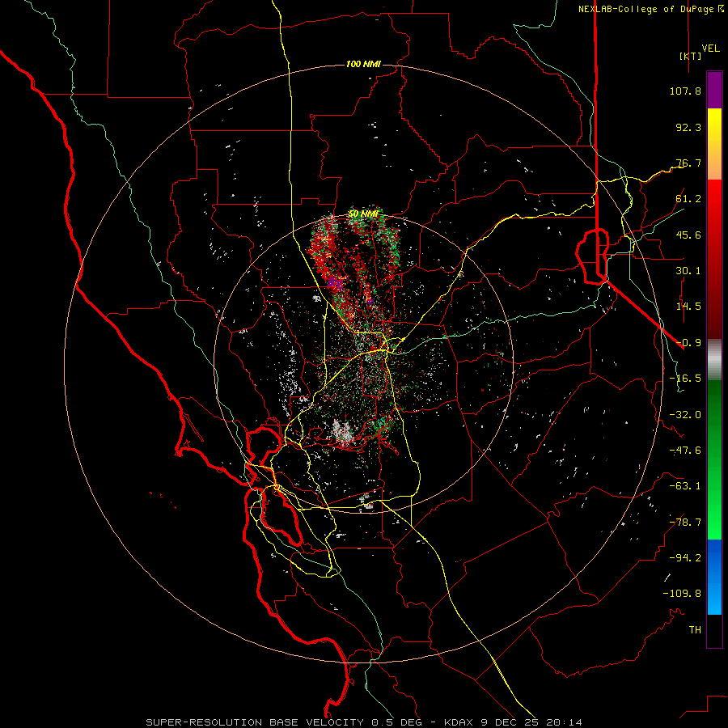Click the purple velocity patch on the radar map
The width and height of the screenshot is (728, 728).
[x=335, y=282]
